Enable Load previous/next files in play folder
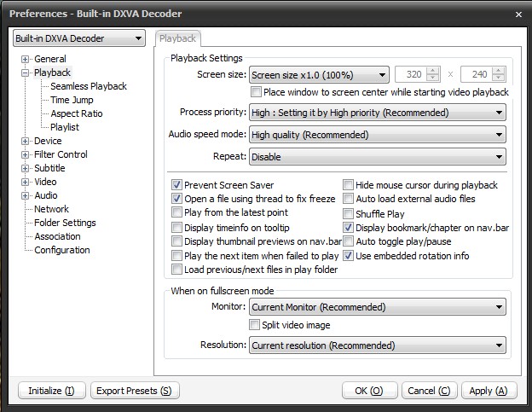The image size is (532, 412). 176,270
